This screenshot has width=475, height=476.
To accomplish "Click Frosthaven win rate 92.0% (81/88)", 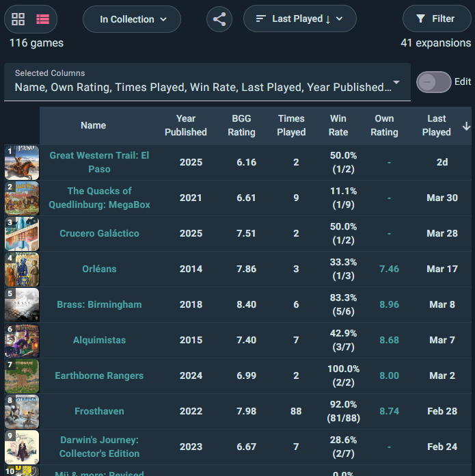I will [343, 411].
